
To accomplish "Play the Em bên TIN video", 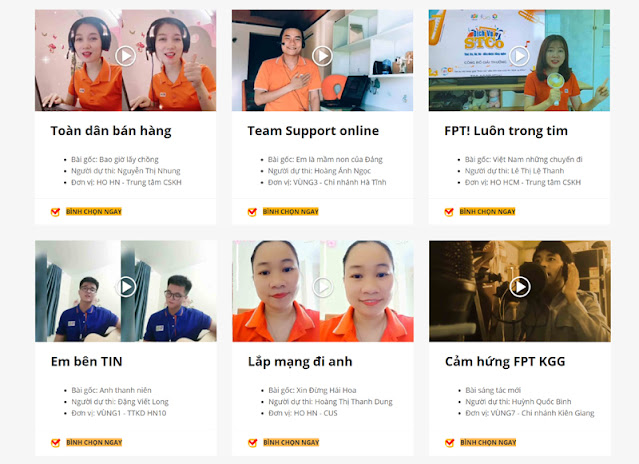I will coord(126,287).
